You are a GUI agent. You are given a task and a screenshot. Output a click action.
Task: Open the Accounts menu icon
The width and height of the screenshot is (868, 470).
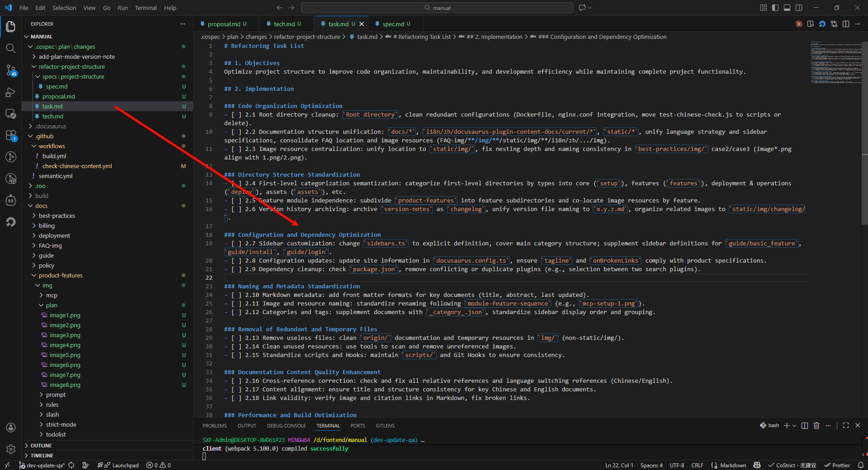10,428
